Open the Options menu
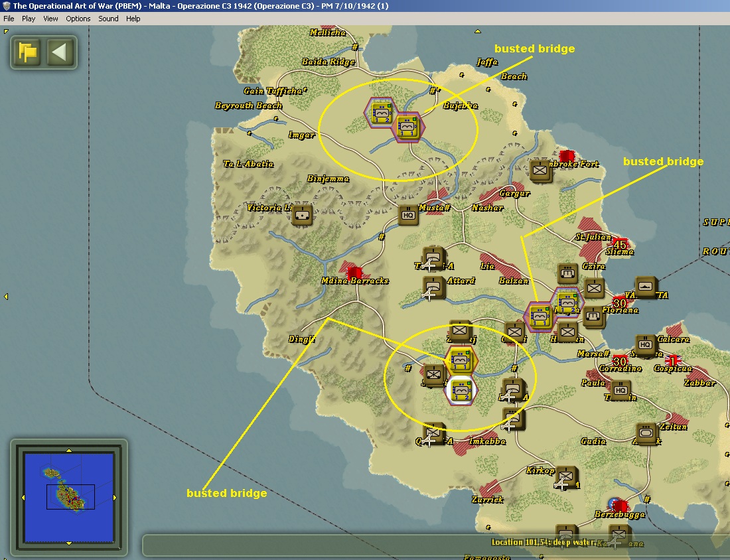 tap(78, 19)
